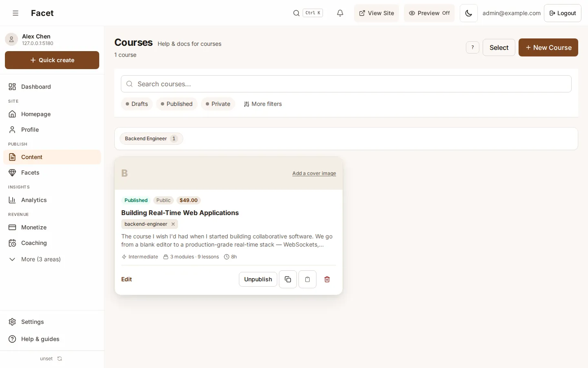Open the Dashboard page

coord(52,87)
